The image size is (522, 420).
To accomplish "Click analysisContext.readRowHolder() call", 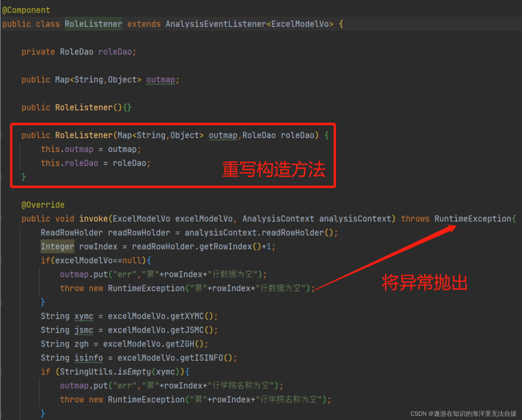I will pyautogui.click(x=259, y=233).
